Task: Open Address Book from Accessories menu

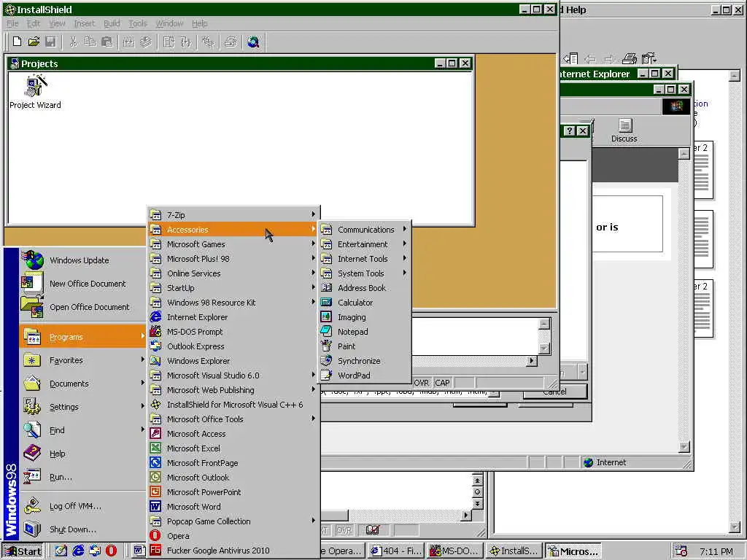Action: (x=365, y=287)
